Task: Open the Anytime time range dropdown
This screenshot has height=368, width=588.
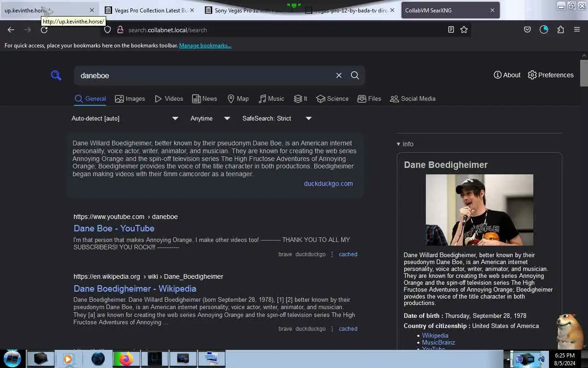Action: coord(210,118)
